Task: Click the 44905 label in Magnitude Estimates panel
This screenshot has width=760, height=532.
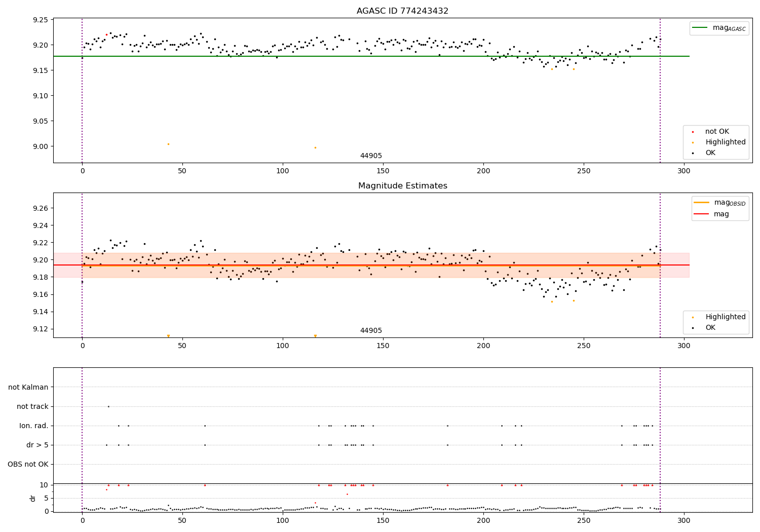Action: click(x=371, y=331)
